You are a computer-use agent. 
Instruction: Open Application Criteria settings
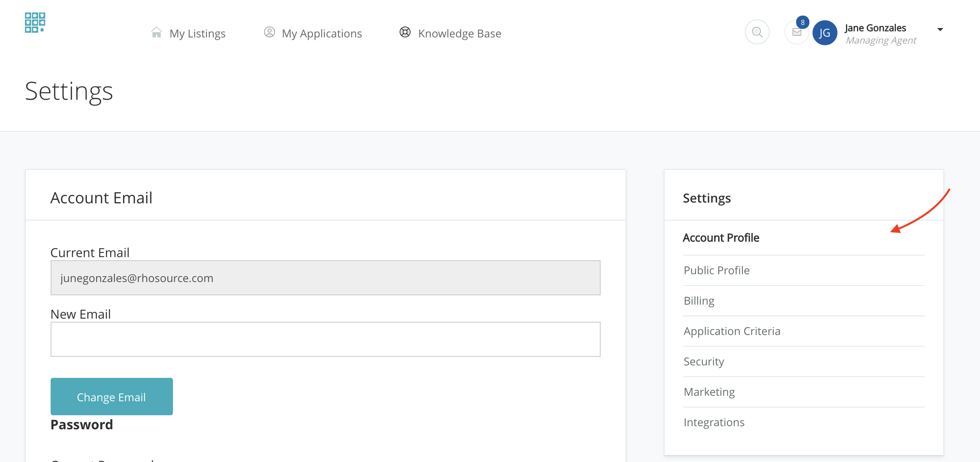(732, 331)
